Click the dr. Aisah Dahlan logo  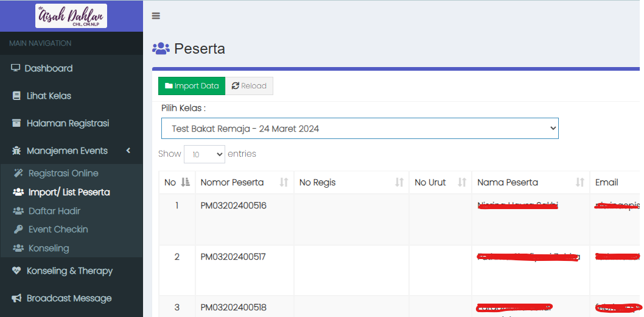click(71, 16)
